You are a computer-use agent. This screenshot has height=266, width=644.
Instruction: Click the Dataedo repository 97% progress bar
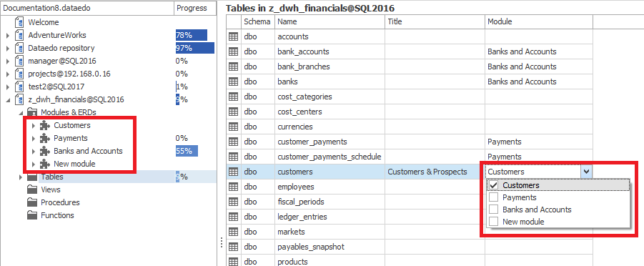pos(195,48)
